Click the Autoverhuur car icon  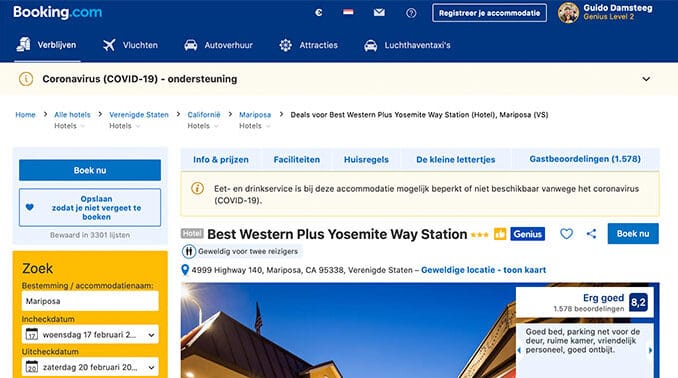(191, 45)
